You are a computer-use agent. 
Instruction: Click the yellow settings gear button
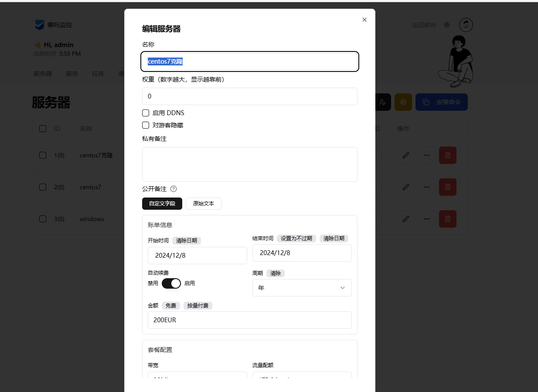tap(403, 102)
